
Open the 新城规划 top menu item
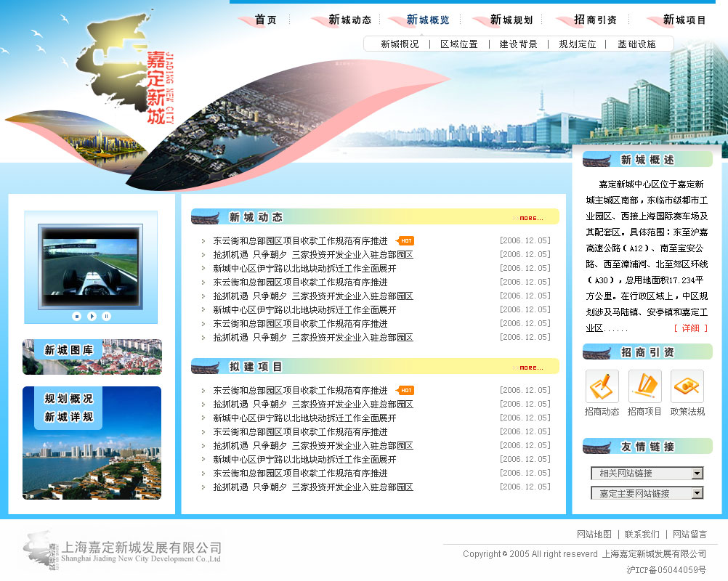click(511, 20)
